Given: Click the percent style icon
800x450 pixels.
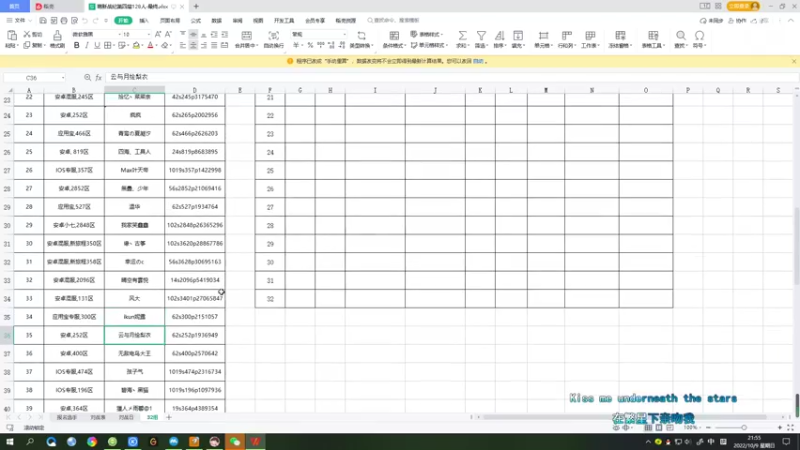Looking at the screenshot, I should tap(310, 45).
